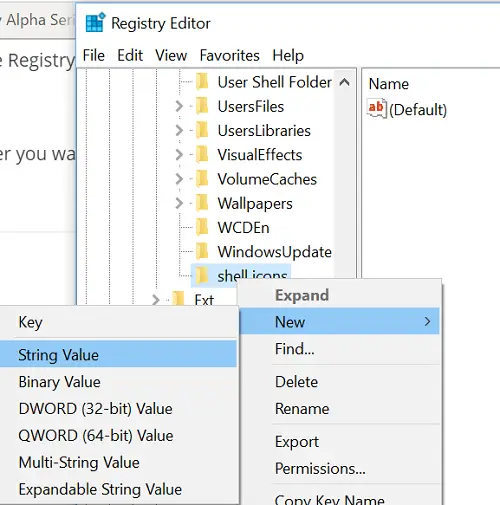
Task: Select Multi-String Value
Action: tap(118, 463)
